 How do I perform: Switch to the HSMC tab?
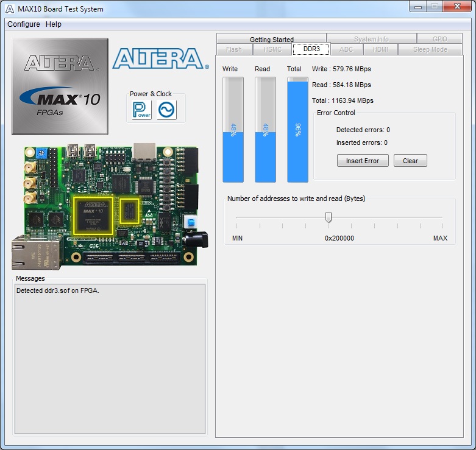click(272, 49)
